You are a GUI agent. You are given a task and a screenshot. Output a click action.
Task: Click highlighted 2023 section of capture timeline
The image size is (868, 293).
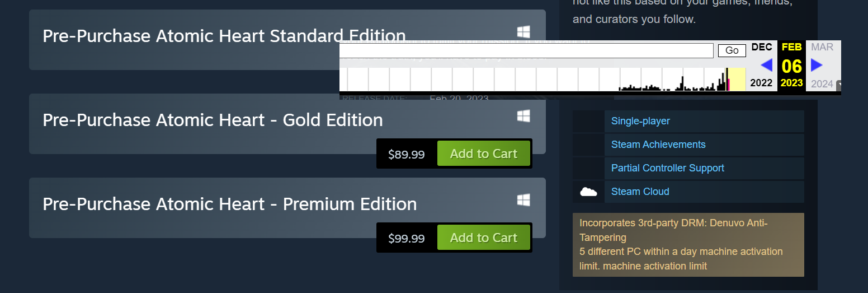pos(737,80)
